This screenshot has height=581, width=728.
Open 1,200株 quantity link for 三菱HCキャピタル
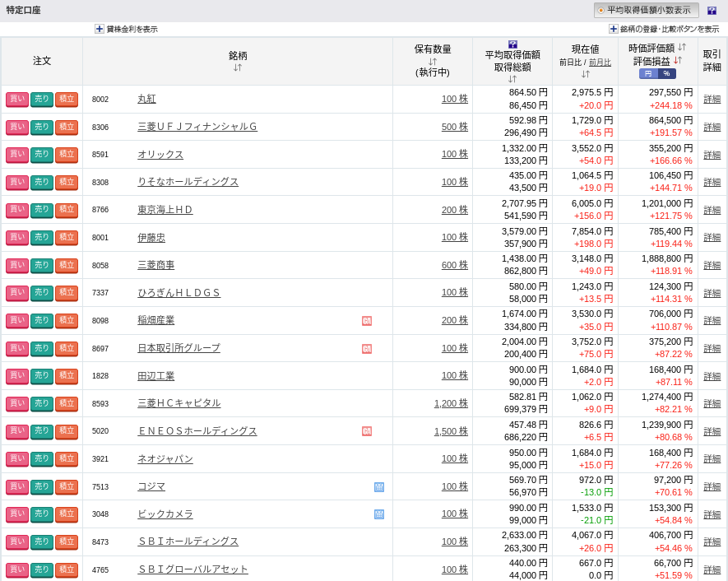tap(451, 403)
